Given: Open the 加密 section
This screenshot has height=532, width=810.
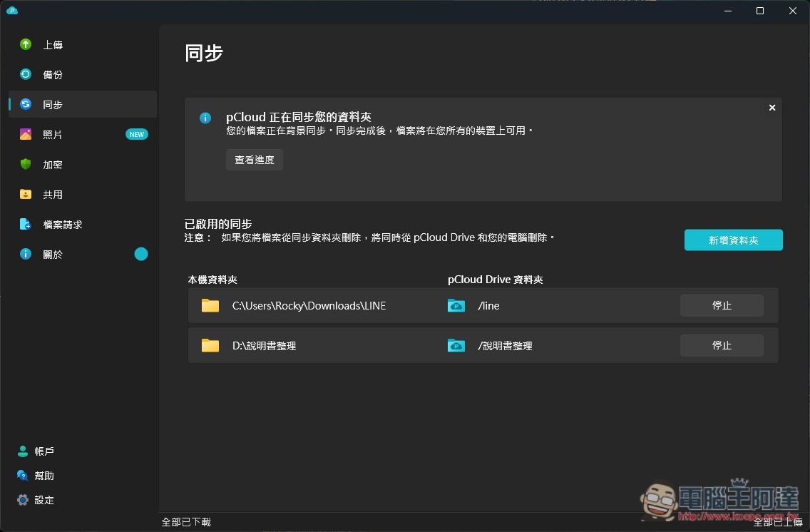Looking at the screenshot, I should pos(83,165).
